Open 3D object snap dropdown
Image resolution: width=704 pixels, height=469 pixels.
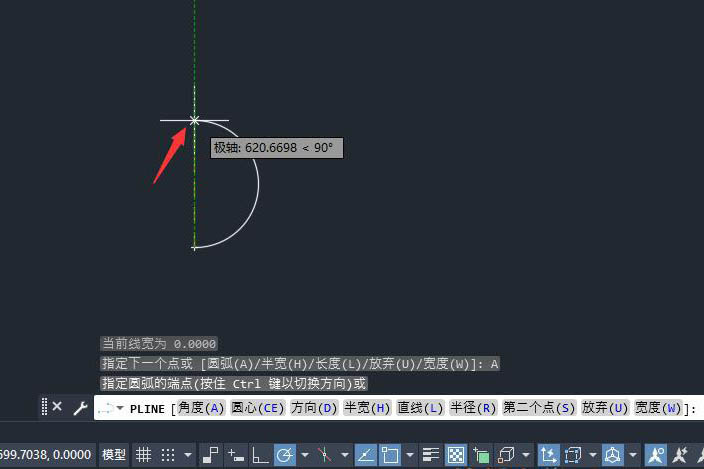tap(526, 455)
